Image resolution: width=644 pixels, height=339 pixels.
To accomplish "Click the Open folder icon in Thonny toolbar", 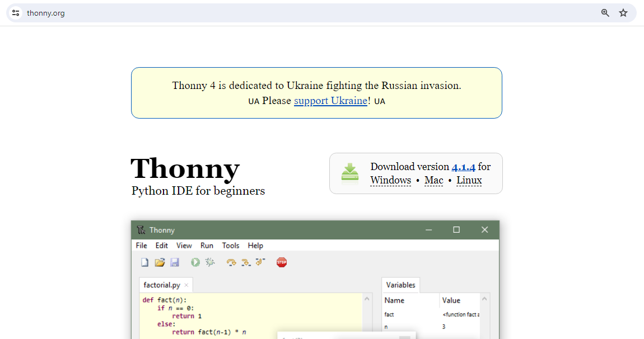I will 160,262.
